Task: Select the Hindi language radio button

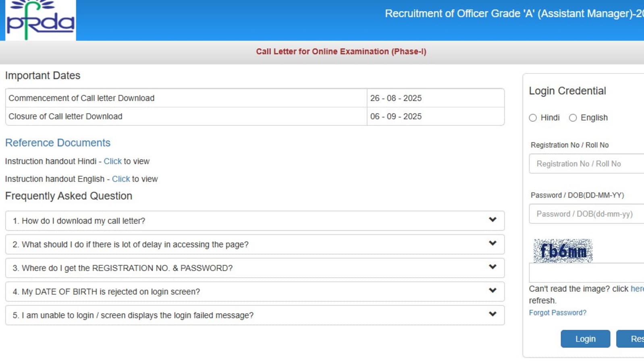Action: (533, 118)
